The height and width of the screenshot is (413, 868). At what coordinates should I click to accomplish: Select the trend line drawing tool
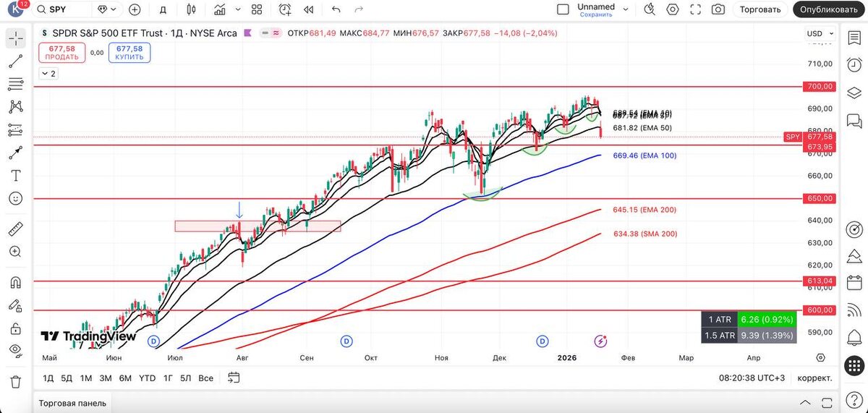pos(16,61)
